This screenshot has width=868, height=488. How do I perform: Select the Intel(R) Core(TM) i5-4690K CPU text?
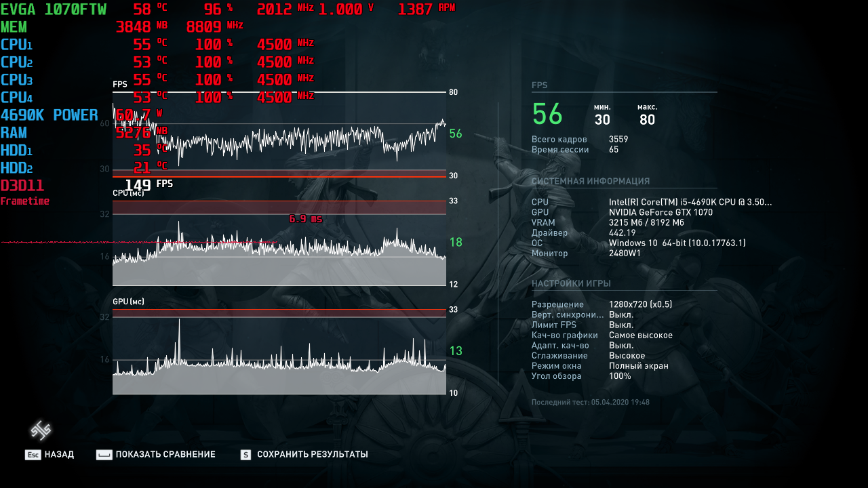pos(690,202)
